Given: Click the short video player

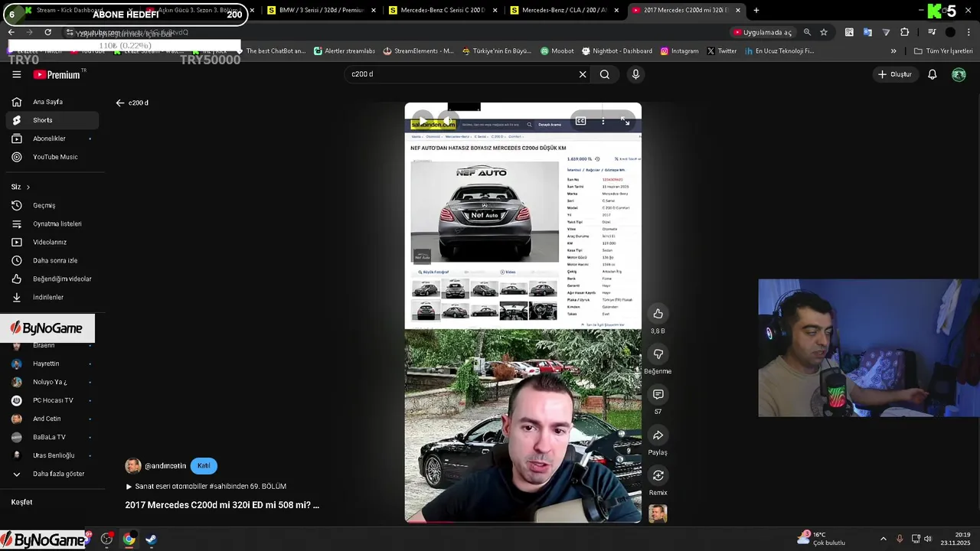Looking at the screenshot, I should point(523,312).
